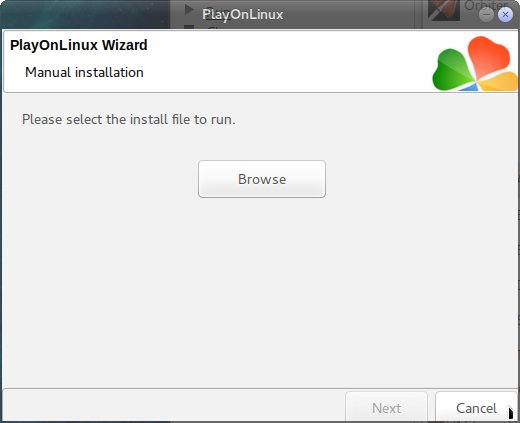Click the PlayOnLinux four-leaf clover logo
This screenshot has height=423, width=520.
(475, 64)
